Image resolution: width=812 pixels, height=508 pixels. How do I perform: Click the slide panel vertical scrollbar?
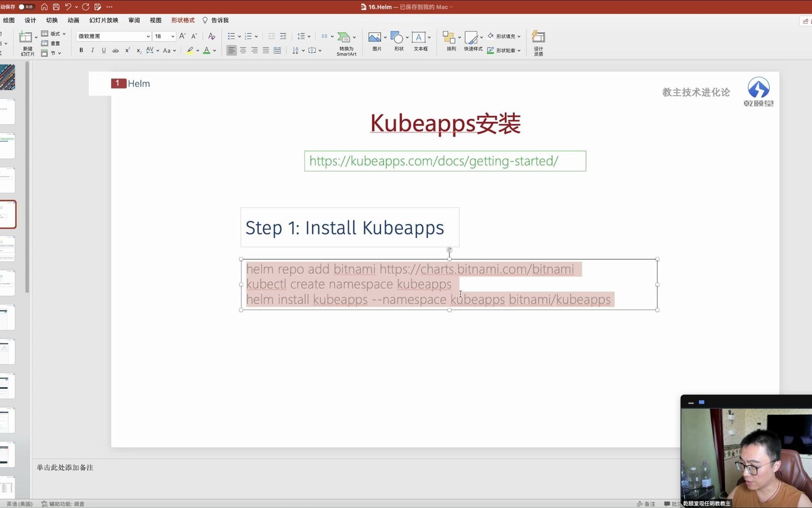(27, 178)
